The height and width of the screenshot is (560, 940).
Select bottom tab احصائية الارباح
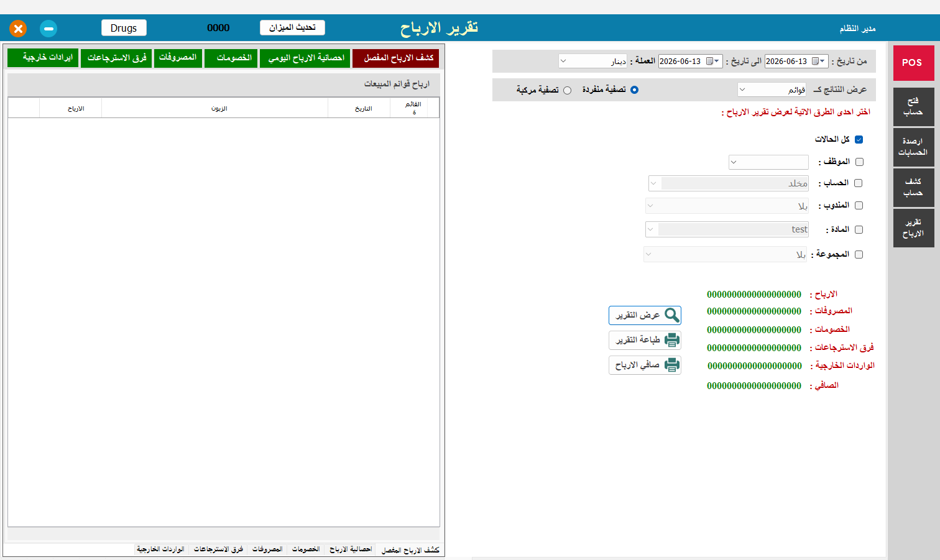pos(351,549)
